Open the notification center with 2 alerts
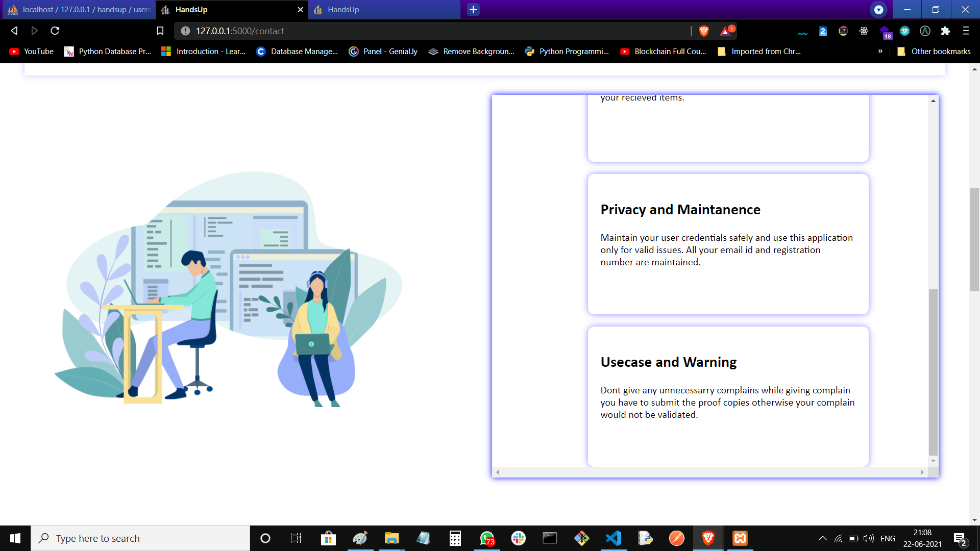 tap(960, 539)
